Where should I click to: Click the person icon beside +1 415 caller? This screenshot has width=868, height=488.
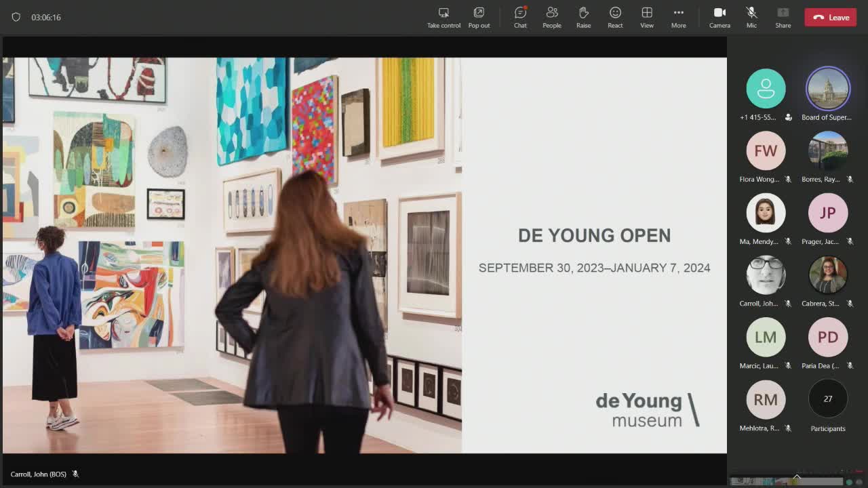pyautogui.click(x=788, y=117)
